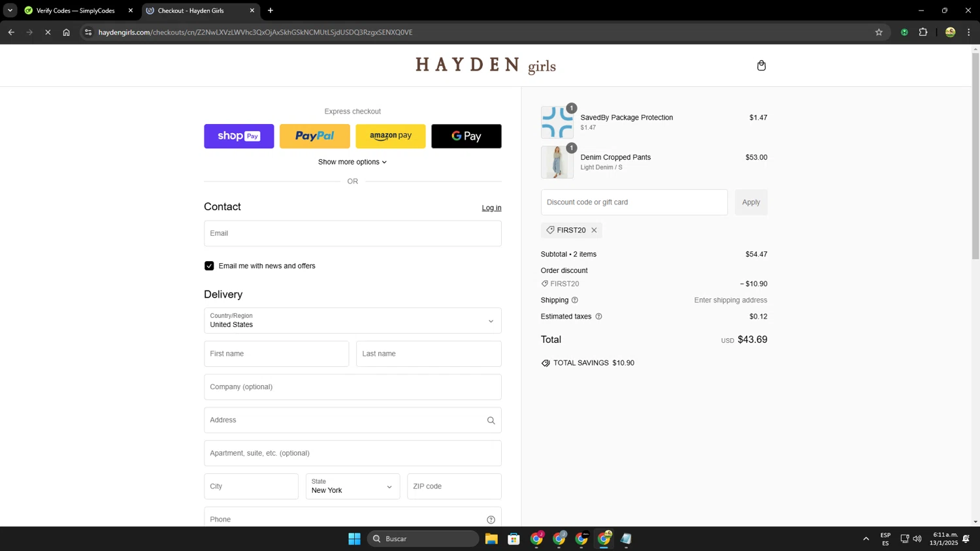Click the Discount code or gift card field
The image size is (980, 551).
[x=634, y=202]
